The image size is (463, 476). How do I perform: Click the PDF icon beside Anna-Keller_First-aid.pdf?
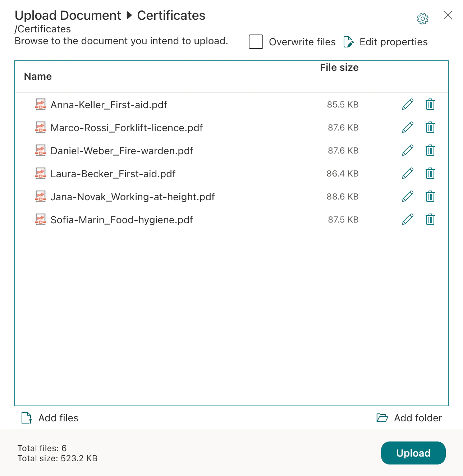point(41,104)
